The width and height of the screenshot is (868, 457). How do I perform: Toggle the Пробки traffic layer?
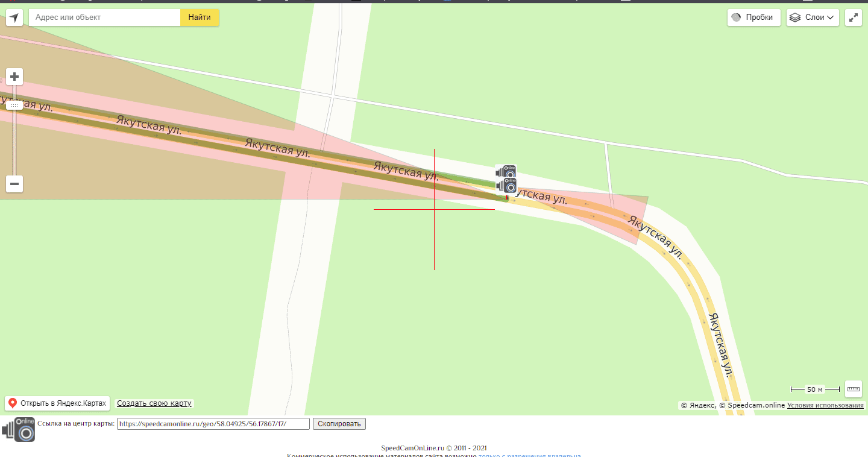[753, 17]
